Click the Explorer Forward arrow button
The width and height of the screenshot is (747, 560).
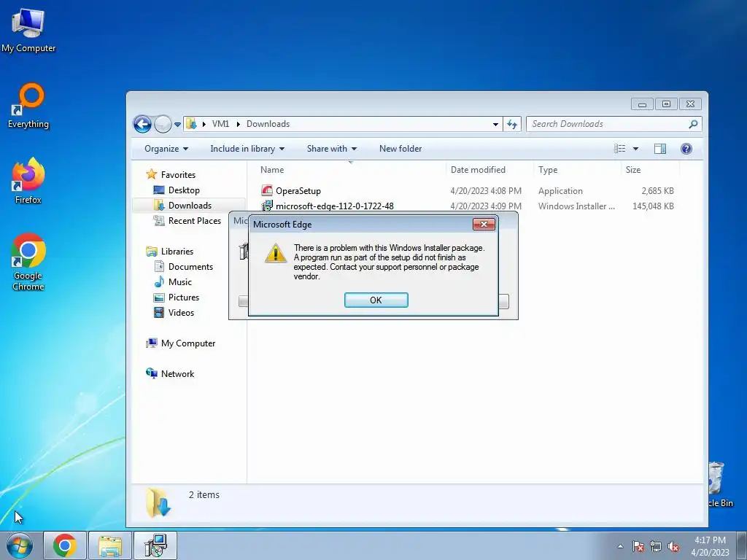[163, 124]
